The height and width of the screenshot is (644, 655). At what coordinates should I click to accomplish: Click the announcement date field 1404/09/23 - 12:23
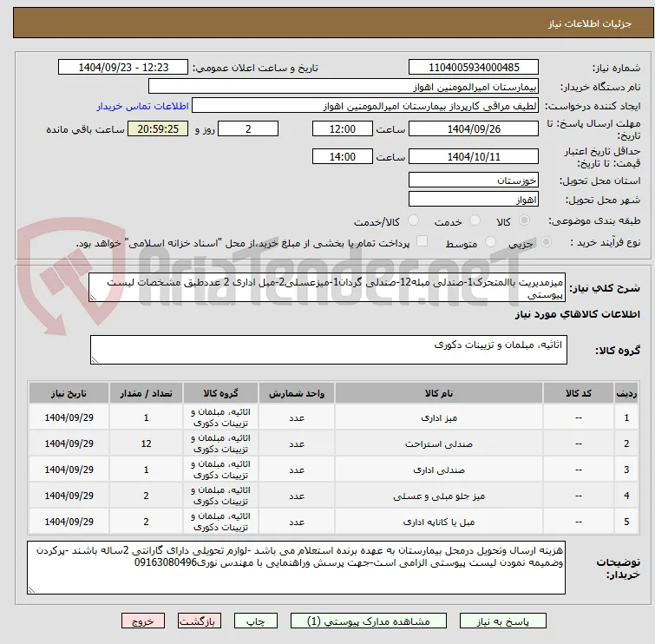click(123, 68)
